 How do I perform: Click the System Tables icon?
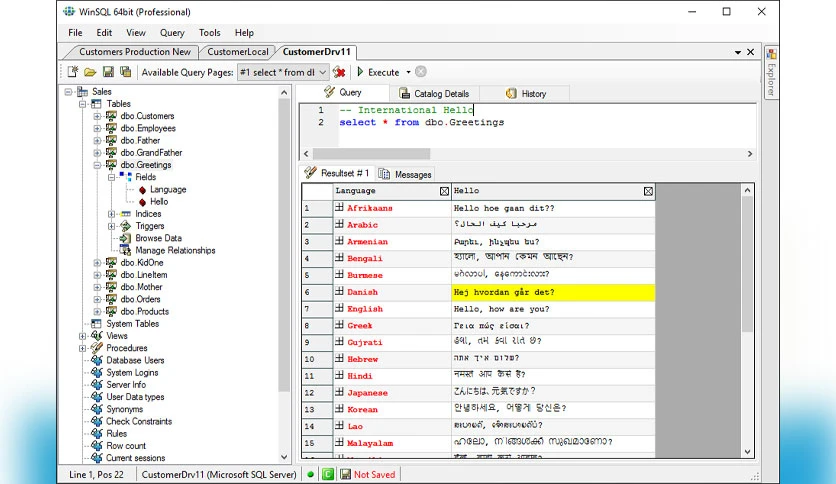click(97, 324)
